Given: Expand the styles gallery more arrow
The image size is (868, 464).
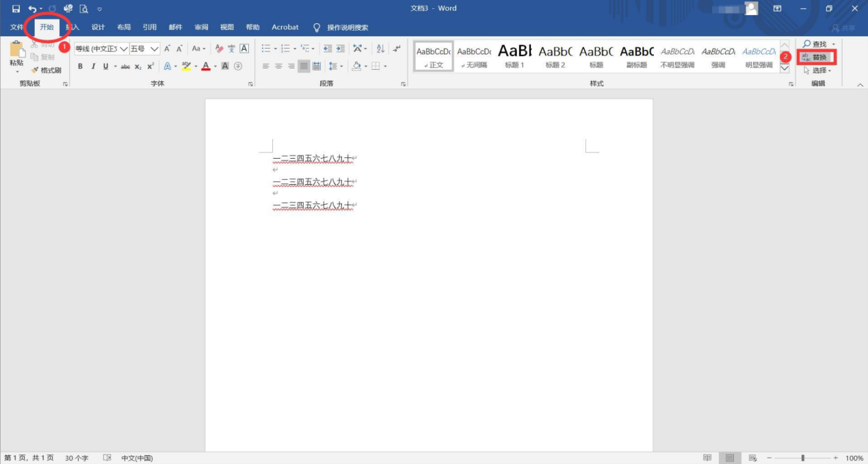Looking at the screenshot, I should (785, 68).
